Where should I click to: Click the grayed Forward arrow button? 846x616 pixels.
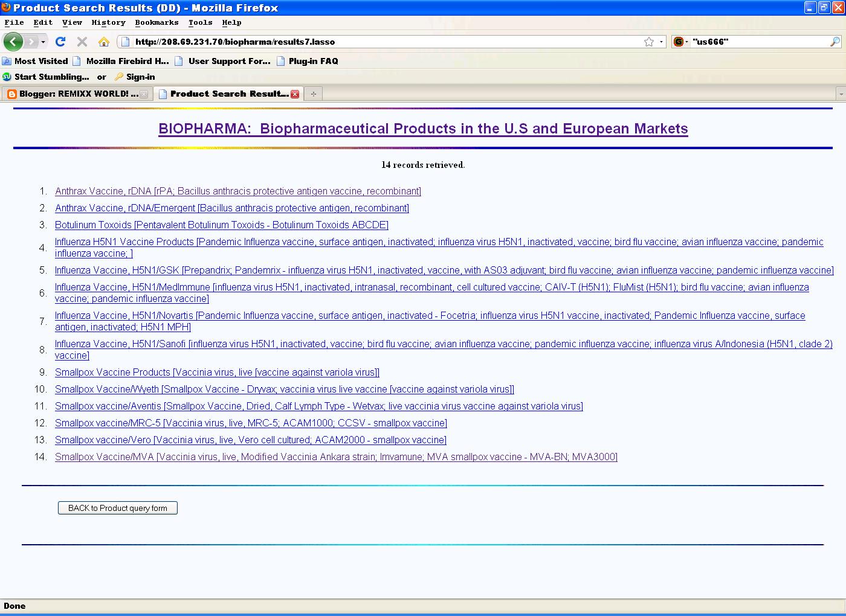[31, 42]
